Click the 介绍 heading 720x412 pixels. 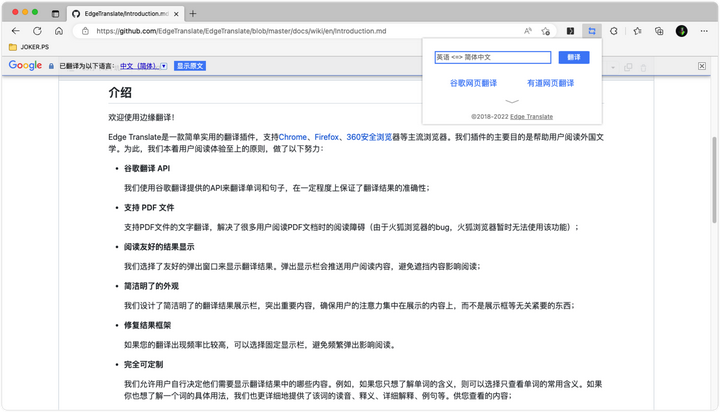pos(120,92)
